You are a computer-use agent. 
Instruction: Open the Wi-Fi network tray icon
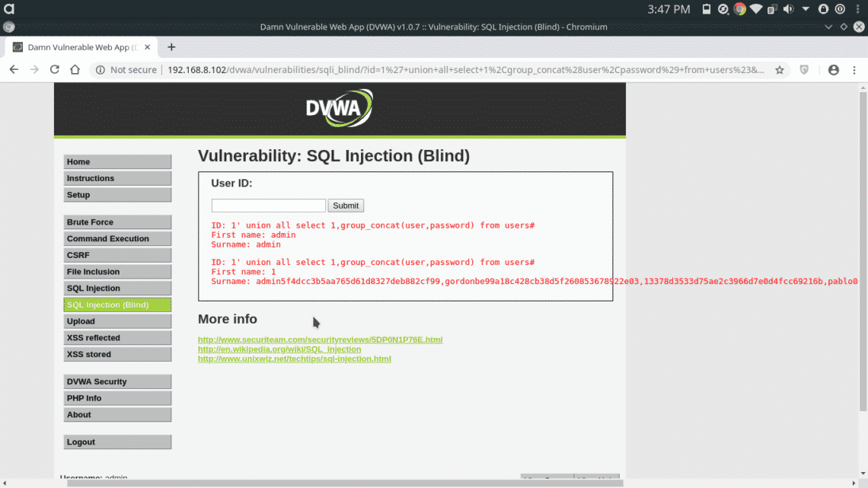(x=756, y=9)
